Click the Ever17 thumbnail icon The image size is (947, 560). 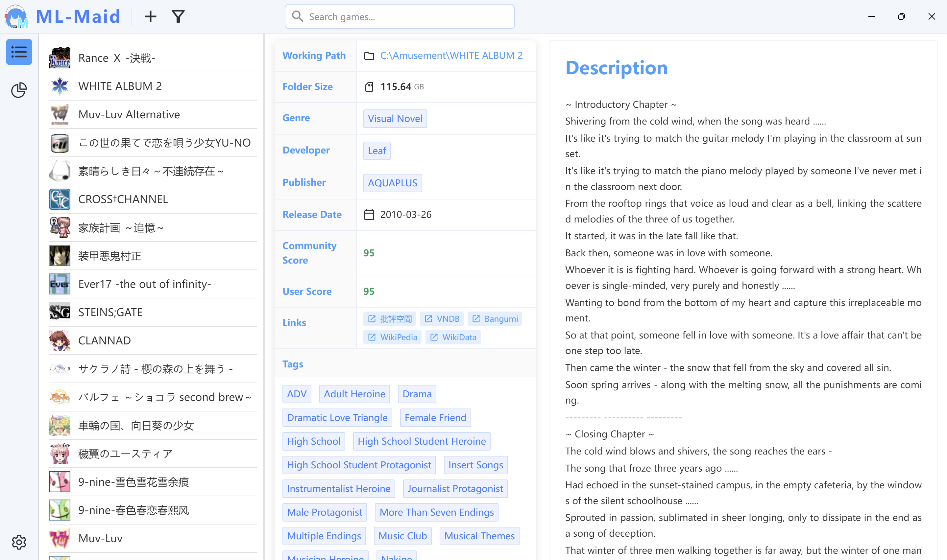[60, 284]
